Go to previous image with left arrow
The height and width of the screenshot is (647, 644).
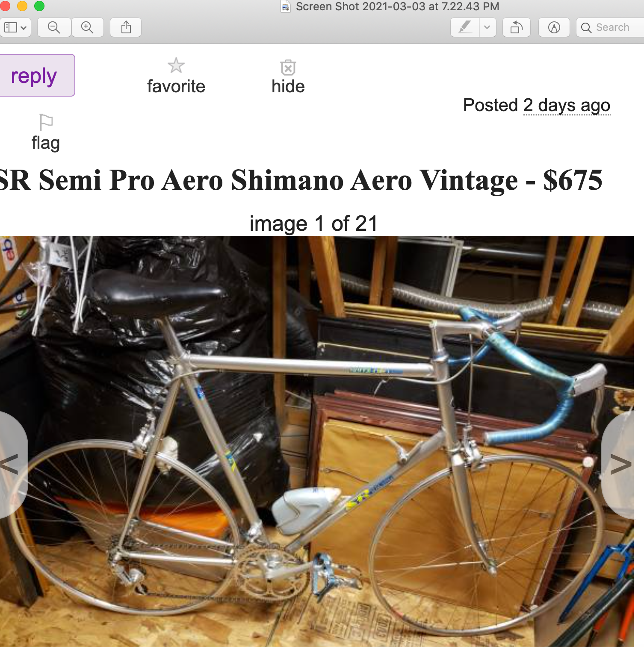click(x=13, y=465)
